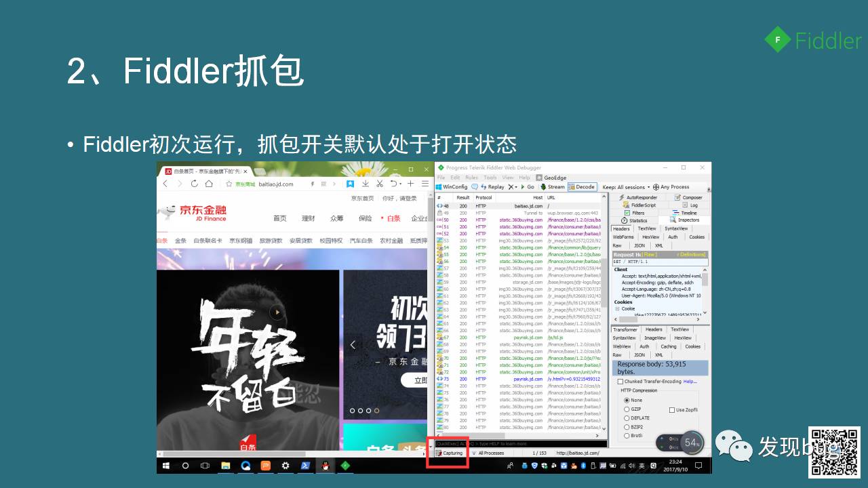Click the blue bookmark icon in browser
This screenshot has height=488, width=868.
pyautogui.click(x=350, y=184)
